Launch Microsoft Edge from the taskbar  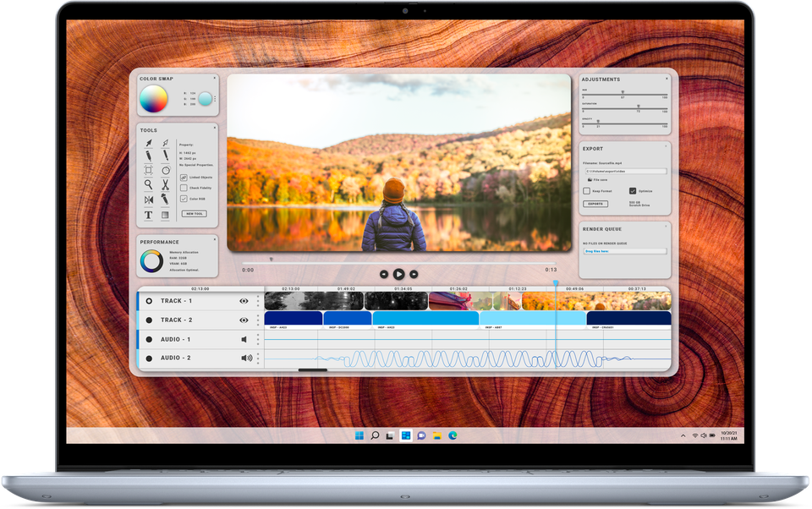coord(453,436)
